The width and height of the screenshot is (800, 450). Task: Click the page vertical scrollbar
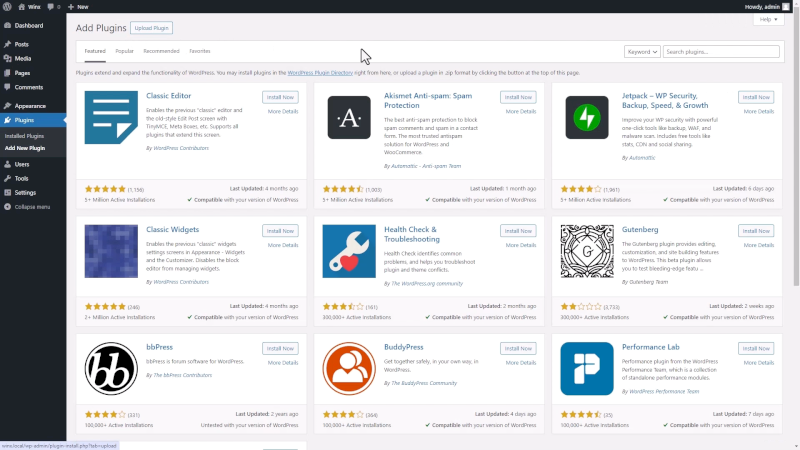pos(796,148)
